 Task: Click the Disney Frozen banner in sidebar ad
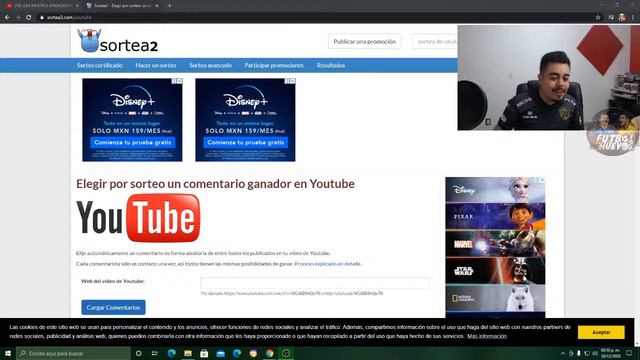click(x=495, y=190)
